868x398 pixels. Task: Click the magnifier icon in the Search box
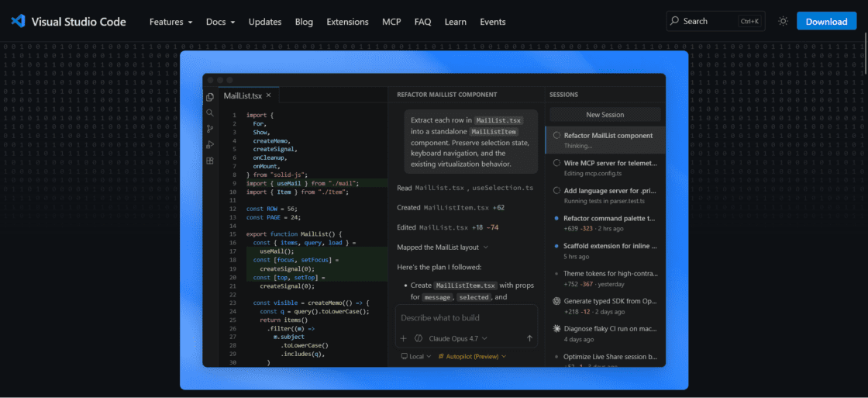point(674,21)
